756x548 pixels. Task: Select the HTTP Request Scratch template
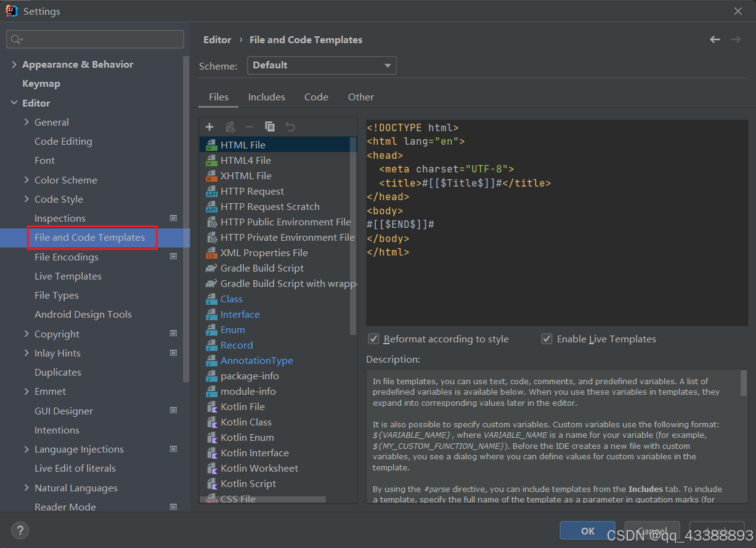[270, 206]
